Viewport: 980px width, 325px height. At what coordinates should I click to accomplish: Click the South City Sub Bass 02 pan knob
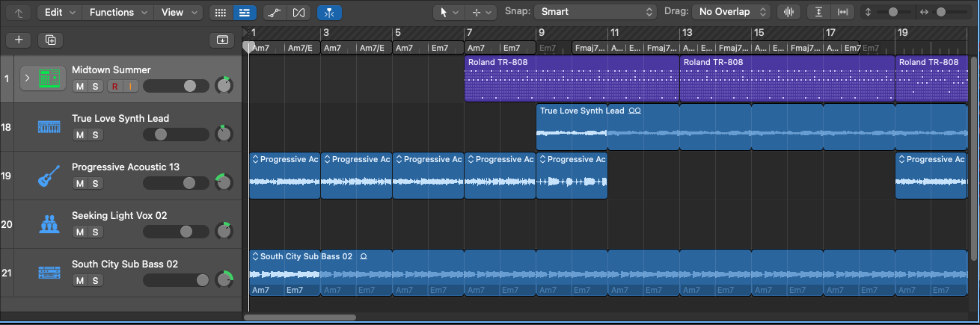(224, 279)
